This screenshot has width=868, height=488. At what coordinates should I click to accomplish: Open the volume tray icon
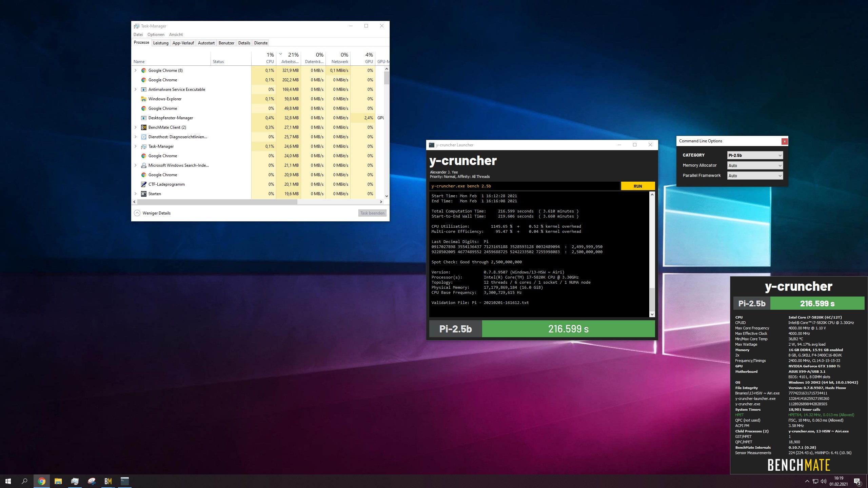824,481
